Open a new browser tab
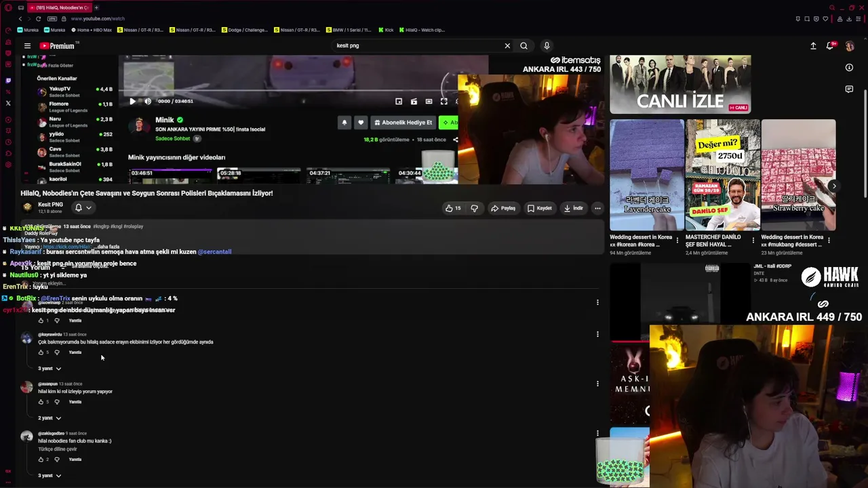 [x=96, y=7]
